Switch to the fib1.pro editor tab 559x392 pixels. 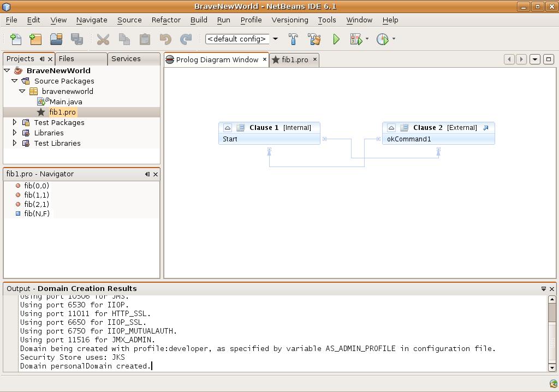click(x=295, y=60)
